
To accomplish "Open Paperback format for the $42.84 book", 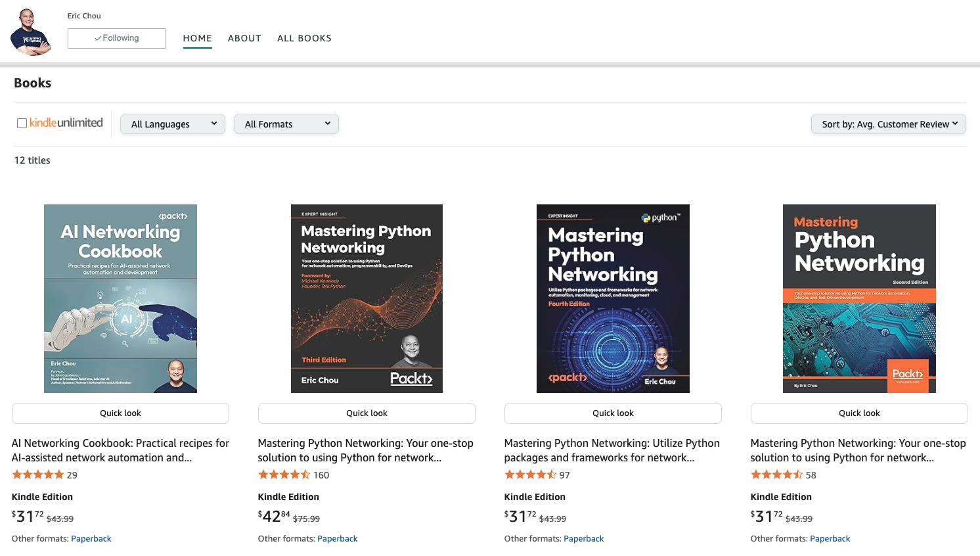I will [x=338, y=539].
